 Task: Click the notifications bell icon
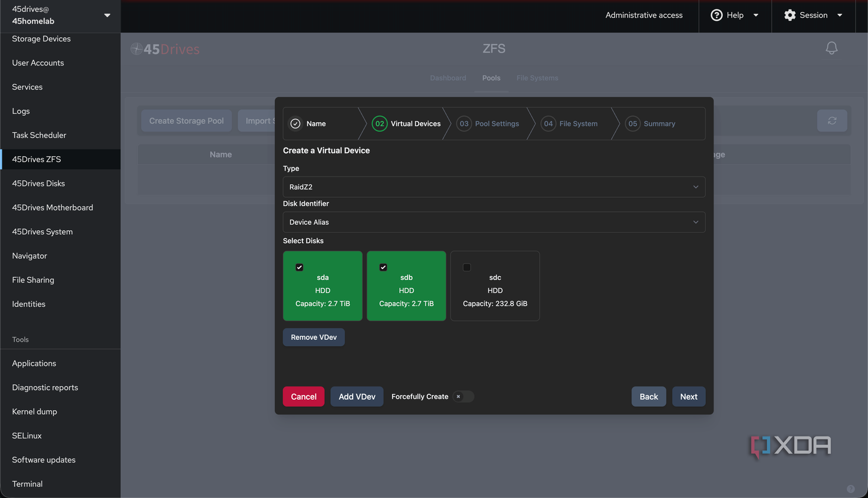pos(831,48)
